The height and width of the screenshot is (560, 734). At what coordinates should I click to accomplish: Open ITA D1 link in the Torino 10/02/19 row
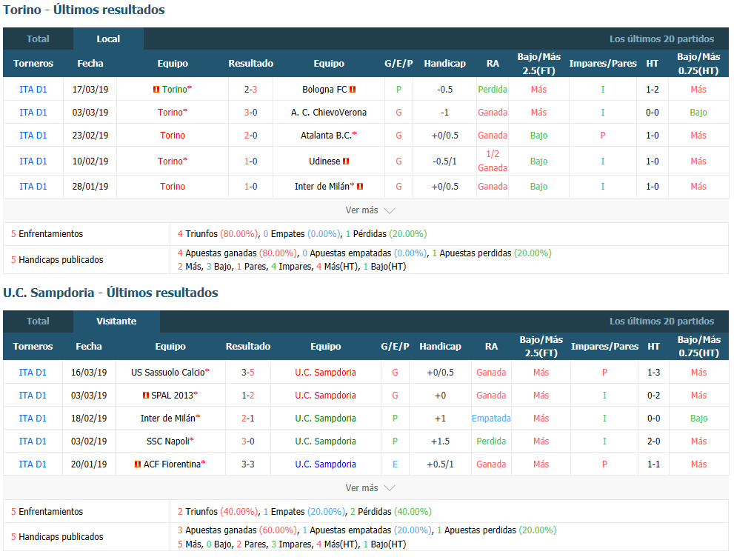33,161
